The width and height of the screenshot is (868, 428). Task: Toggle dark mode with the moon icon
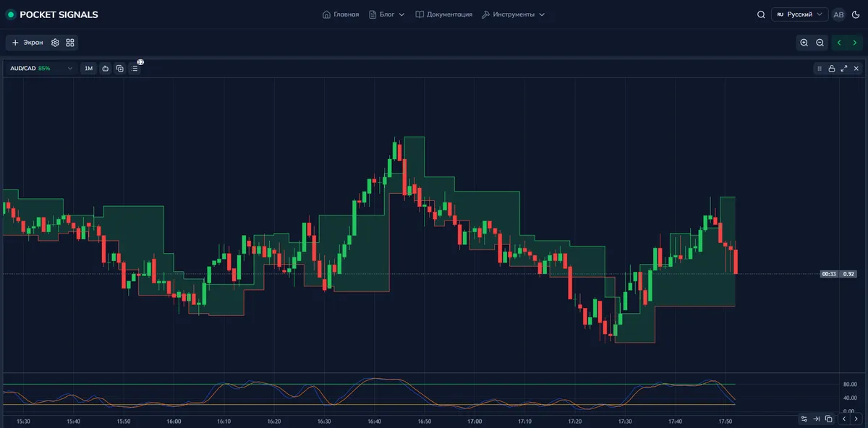(x=856, y=14)
